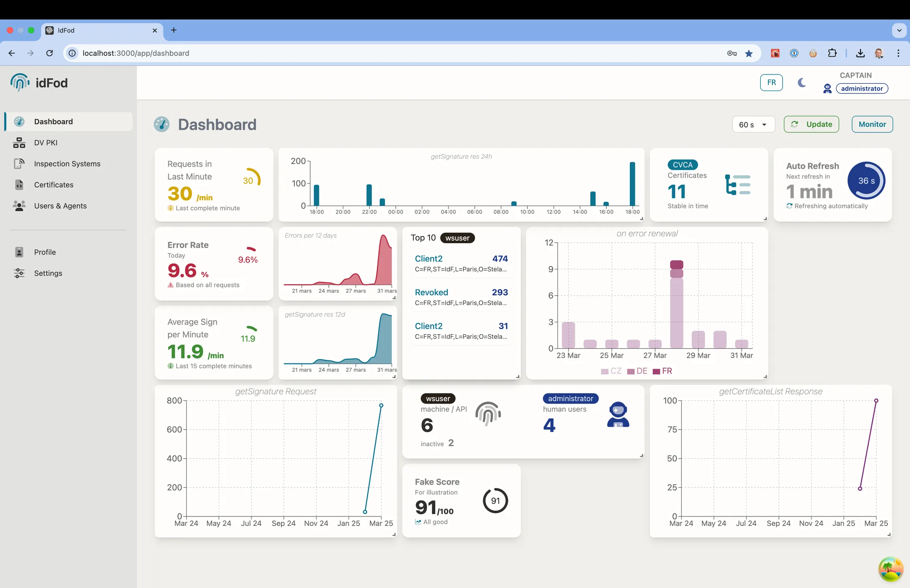Viewport: 910px width, 588px height.
Task: Click the browser downloads icon
Action: click(x=860, y=53)
